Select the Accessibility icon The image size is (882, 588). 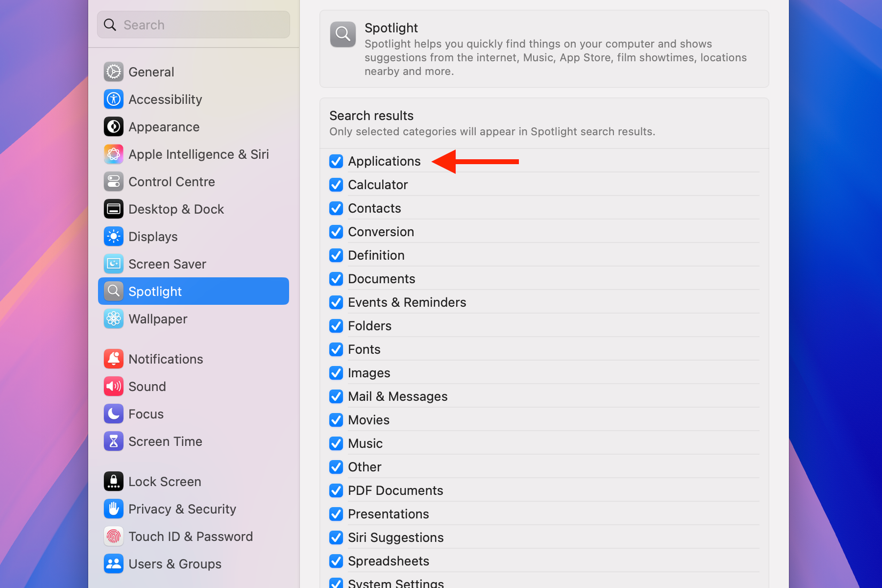pos(113,99)
